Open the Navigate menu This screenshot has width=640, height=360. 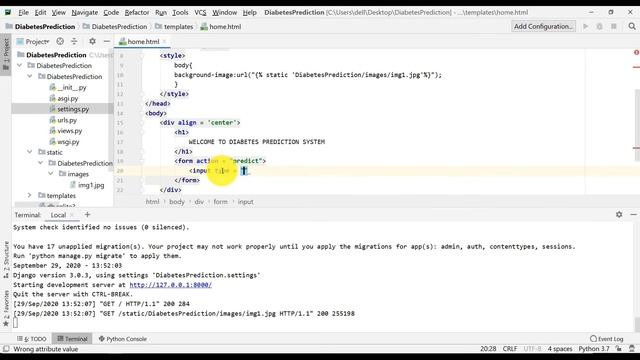tap(84, 12)
